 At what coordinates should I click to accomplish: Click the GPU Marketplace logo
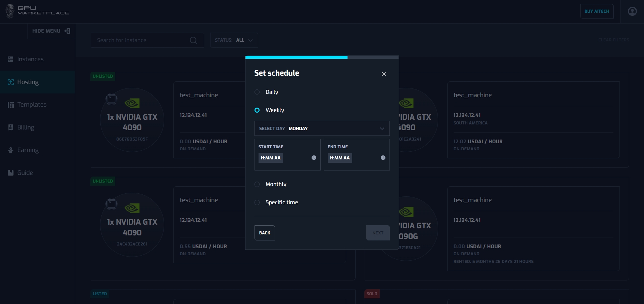37,11
